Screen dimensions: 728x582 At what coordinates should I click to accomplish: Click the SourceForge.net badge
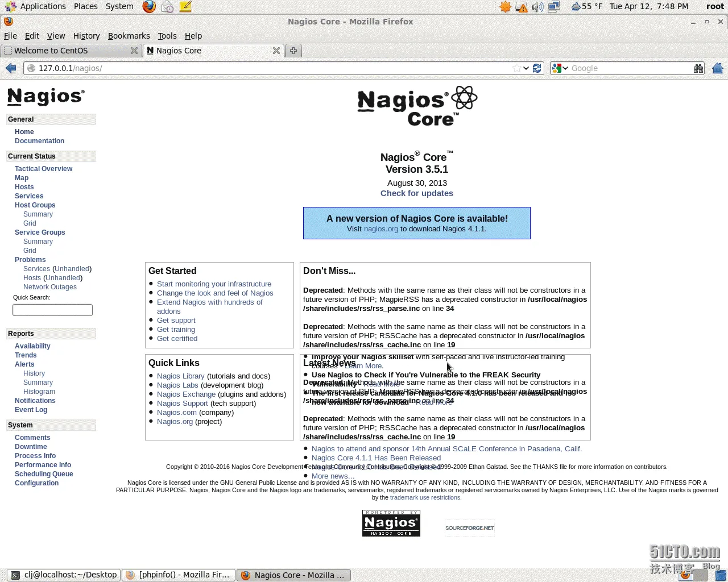[470, 527]
